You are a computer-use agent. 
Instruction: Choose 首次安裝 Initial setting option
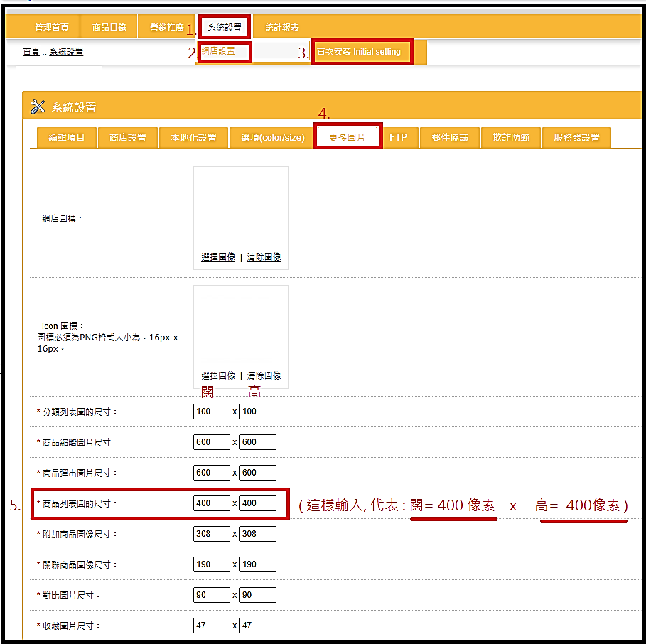coord(361,52)
